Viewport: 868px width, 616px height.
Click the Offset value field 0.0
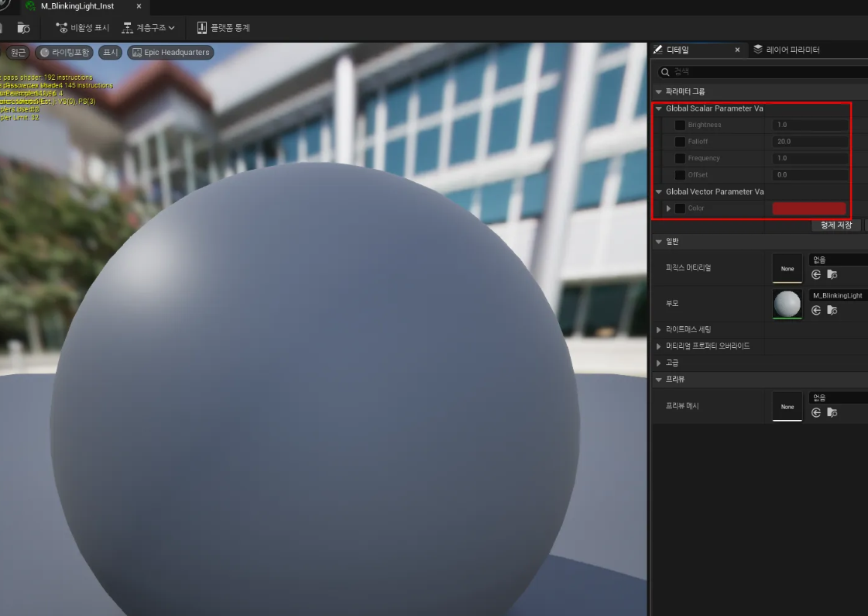coord(810,175)
